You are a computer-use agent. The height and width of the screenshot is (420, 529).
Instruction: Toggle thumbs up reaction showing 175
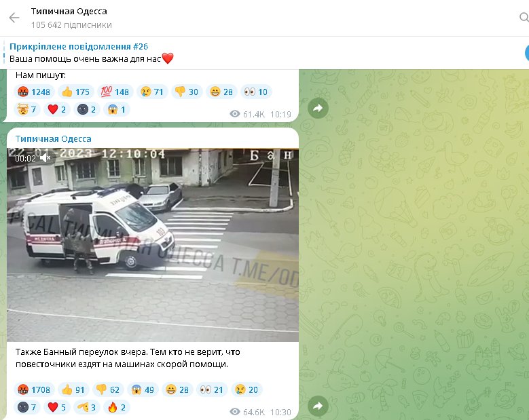point(75,92)
